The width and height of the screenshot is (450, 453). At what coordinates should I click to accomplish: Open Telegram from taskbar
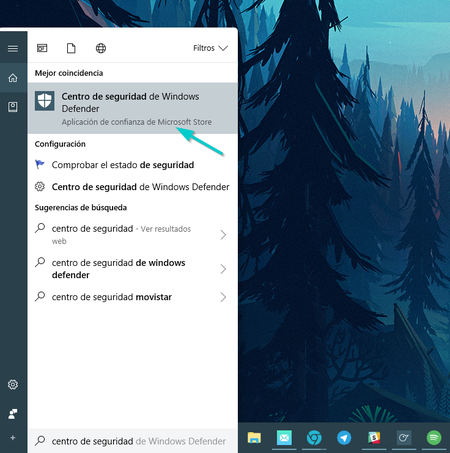pos(344,438)
